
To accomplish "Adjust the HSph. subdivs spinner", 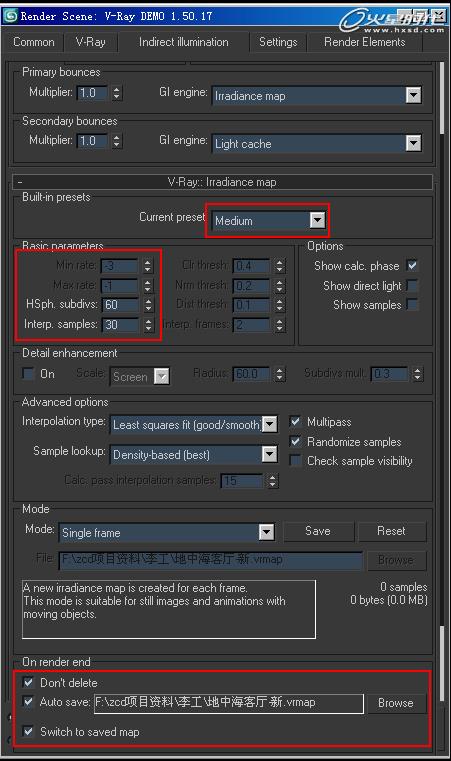I will pyautogui.click(x=148, y=305).
